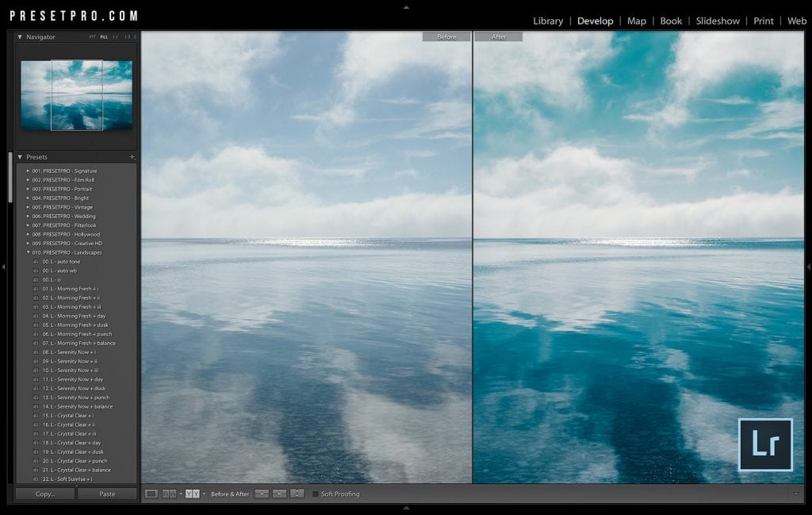Image resolution: width=812 pixels, height=515 pixels.
Task: Open the Library module
Action: (x=548, y=21)
